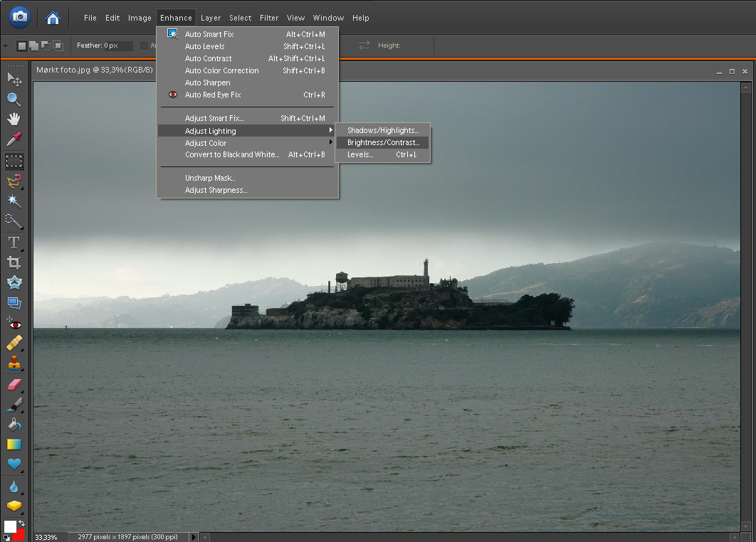
Task: Select the Crop tool
Action: click(14, 262)
